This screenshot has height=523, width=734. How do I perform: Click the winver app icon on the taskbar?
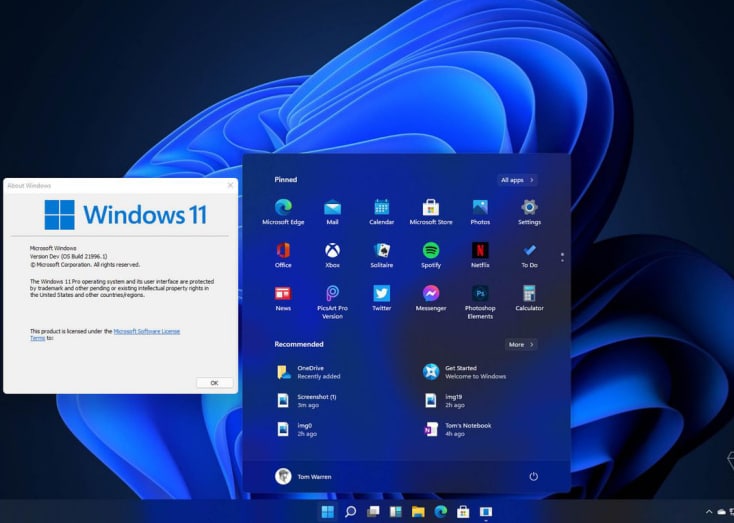(x=485, y=511)
